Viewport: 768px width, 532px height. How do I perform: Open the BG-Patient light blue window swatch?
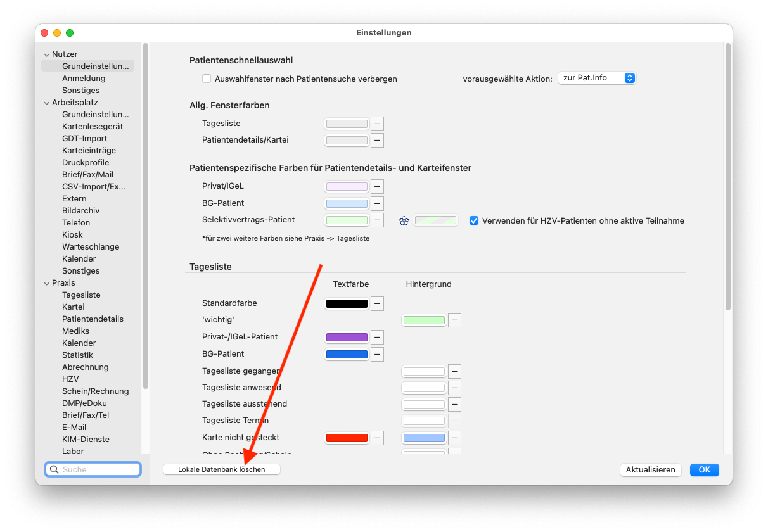point(347,203)
